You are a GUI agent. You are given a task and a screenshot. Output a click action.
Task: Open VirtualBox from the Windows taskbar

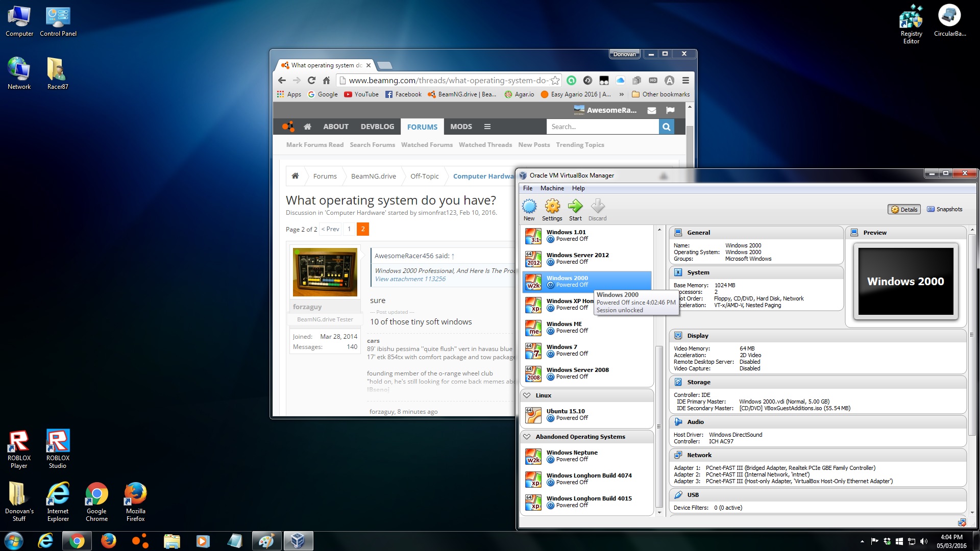(x=298, y=541)
